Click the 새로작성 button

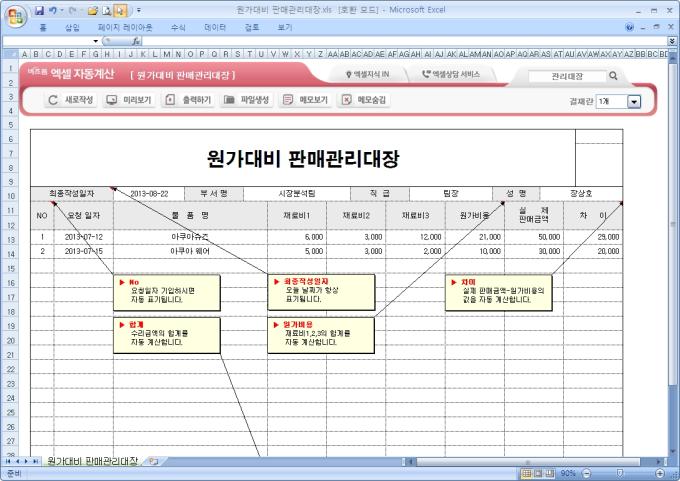coord(71,100)
